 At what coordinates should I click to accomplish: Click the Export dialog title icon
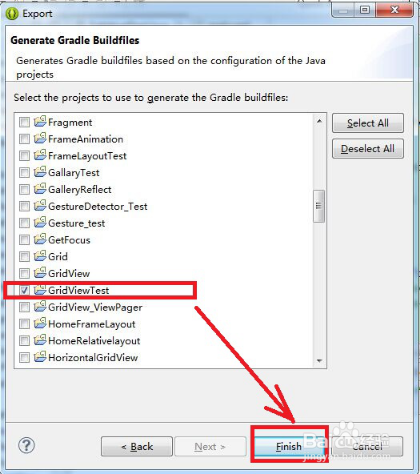point(12,14)
